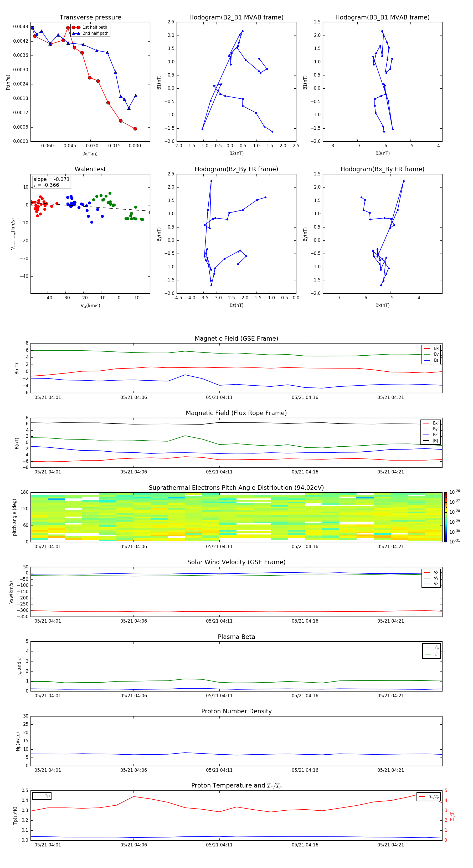The width and height of the screenshot is (473, 868).
Task: Click the 'Proton Temperature and Te/Tp' title
Action: pos(236,786)
